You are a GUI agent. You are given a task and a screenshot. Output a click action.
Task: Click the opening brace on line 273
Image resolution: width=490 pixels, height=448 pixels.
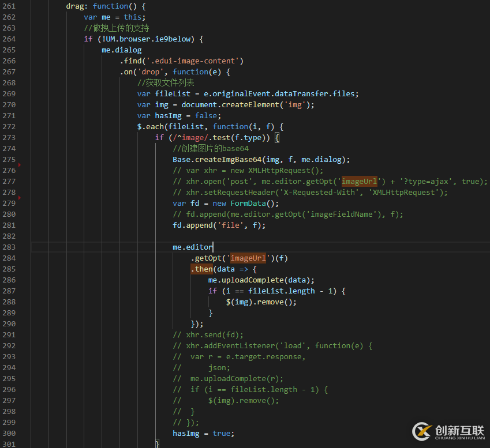click(x=277, y=138)
